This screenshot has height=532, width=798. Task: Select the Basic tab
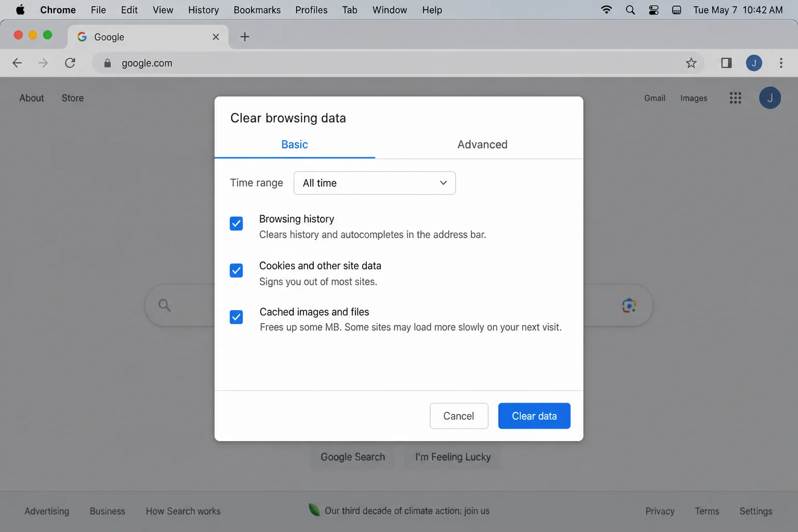coord(295,144)
